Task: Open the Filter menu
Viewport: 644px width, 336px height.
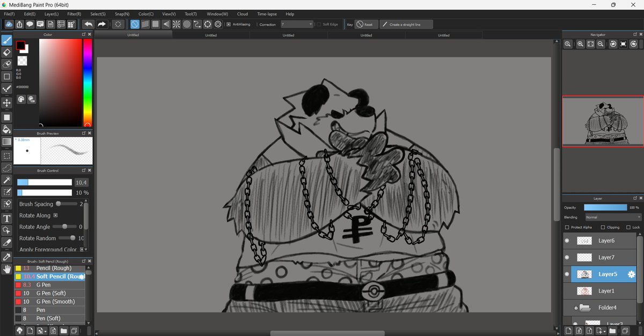Action: [74, 14]
